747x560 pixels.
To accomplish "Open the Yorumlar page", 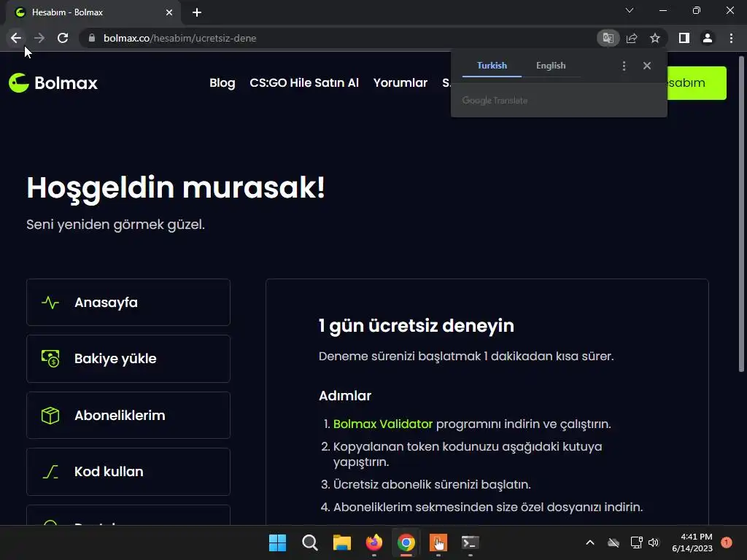I will tap(400, 83).
